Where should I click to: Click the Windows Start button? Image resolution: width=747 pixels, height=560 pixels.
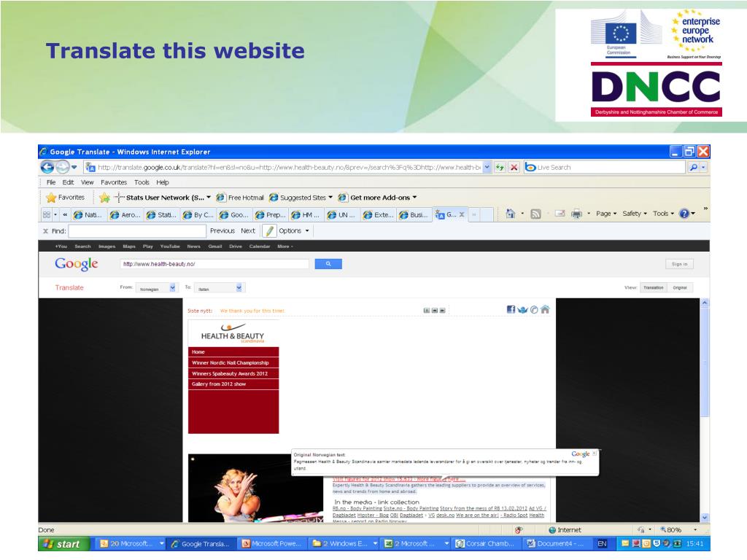pos(64,544)
